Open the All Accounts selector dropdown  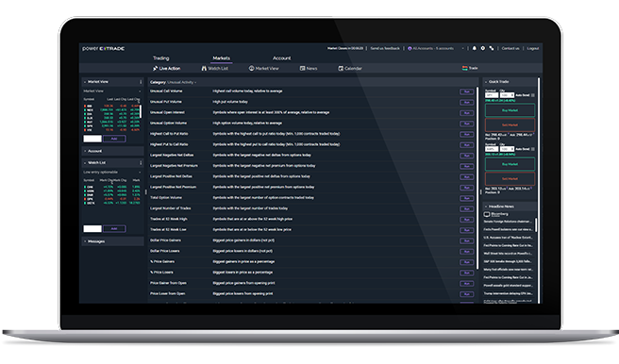pyautogui.click(x=436, y=48)
